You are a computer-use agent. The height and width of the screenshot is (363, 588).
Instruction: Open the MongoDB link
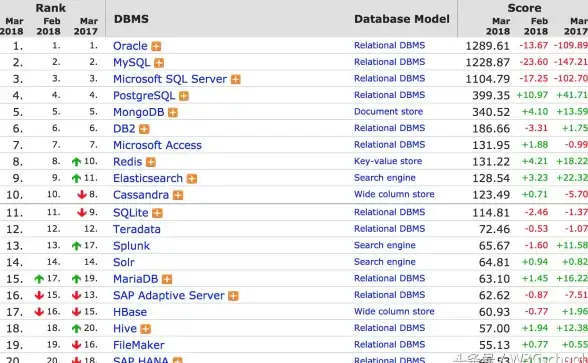[x=139, y=112]
